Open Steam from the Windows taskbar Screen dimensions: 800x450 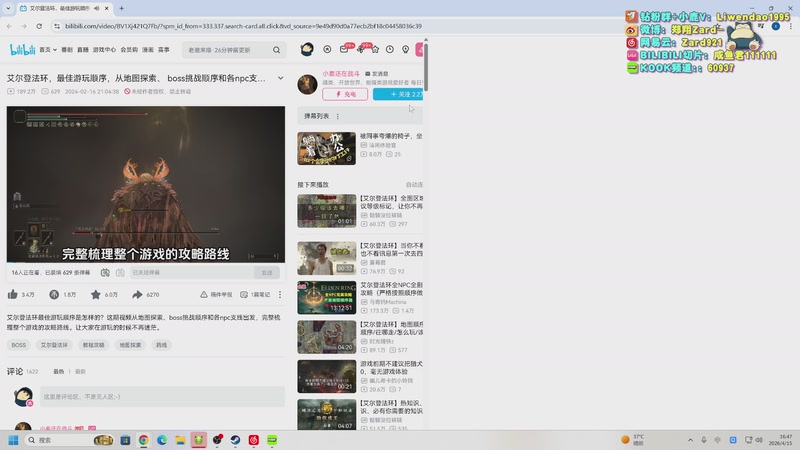tap(235, 440)
